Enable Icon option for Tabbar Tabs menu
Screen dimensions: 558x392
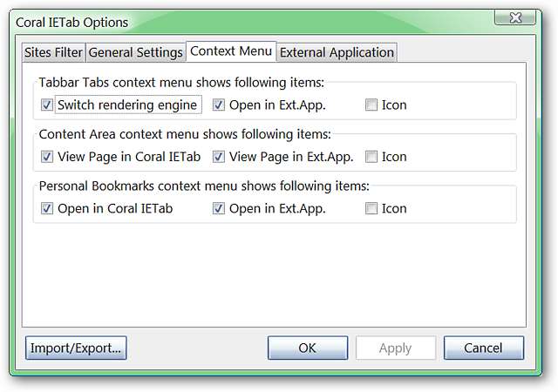click(x=371, y=105)
